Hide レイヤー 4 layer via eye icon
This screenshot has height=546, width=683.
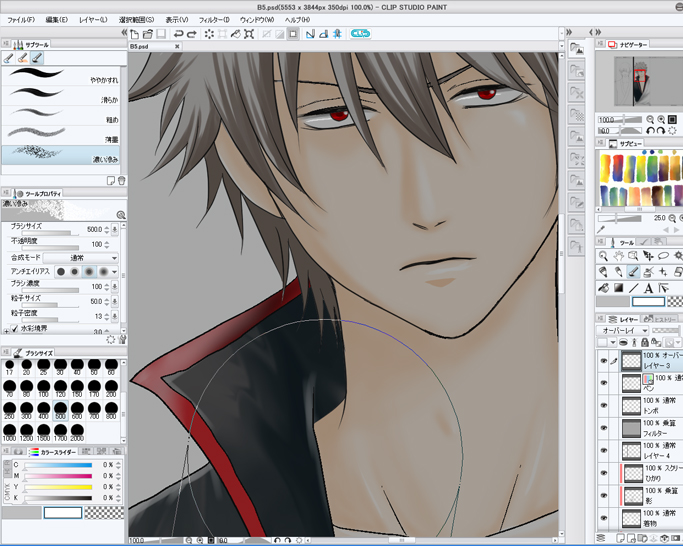[x=604, y=451]
